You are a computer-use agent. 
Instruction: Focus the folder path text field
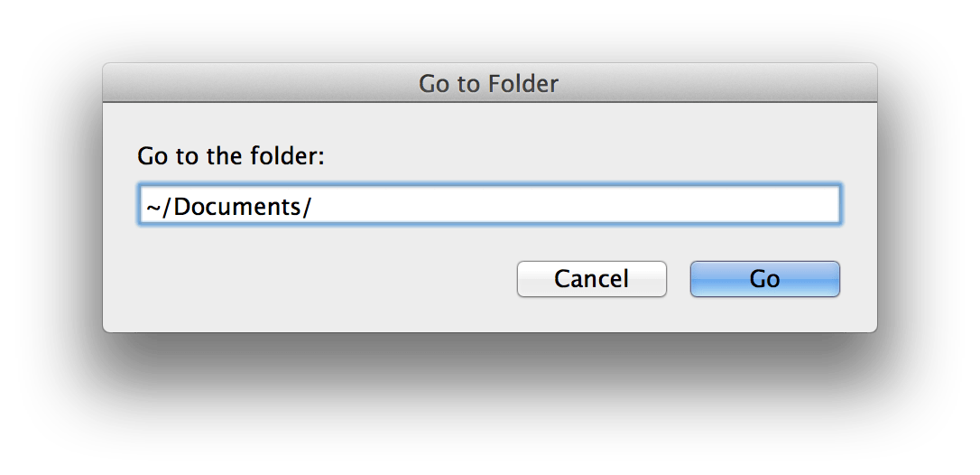coord(488,206)
